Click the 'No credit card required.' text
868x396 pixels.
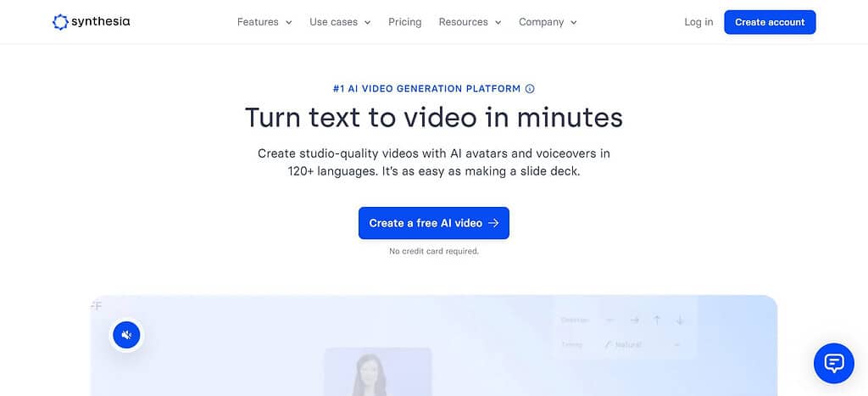click(x=434, y=251)
